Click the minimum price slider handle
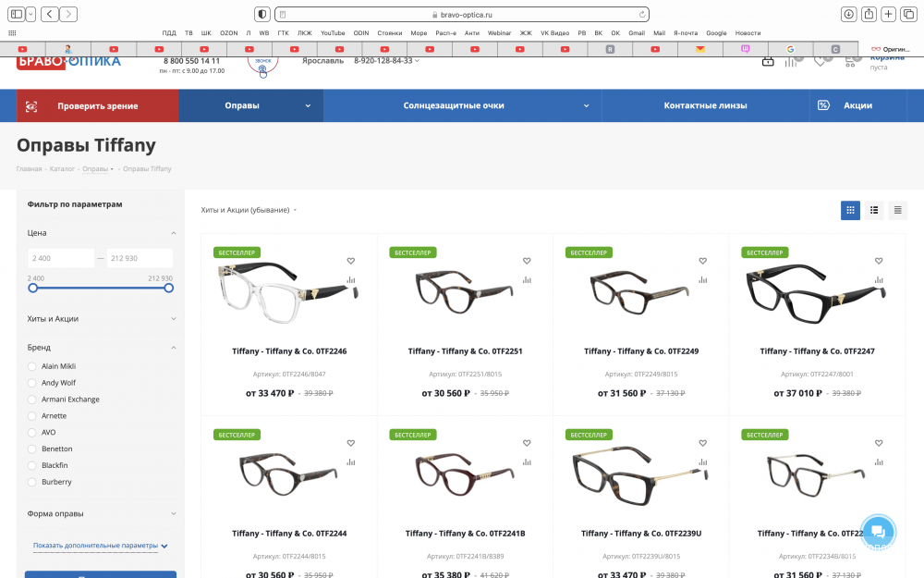This screenshot has height=578, width=924. pyautogui.click(x=33, y=288)
